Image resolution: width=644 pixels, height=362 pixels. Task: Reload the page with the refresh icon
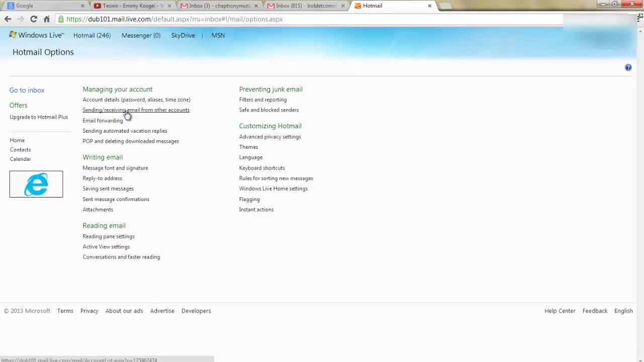click(34, 19)
